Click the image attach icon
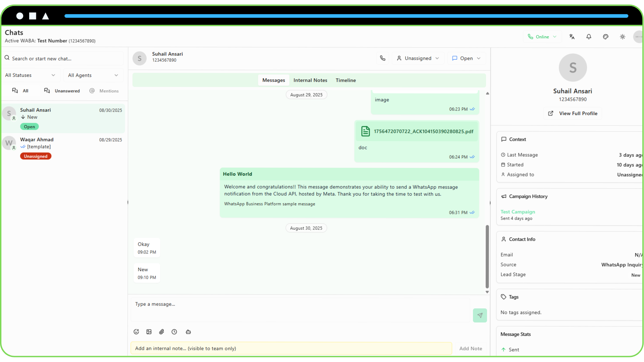This screenshot has width=644, height=362. [149, 332]
